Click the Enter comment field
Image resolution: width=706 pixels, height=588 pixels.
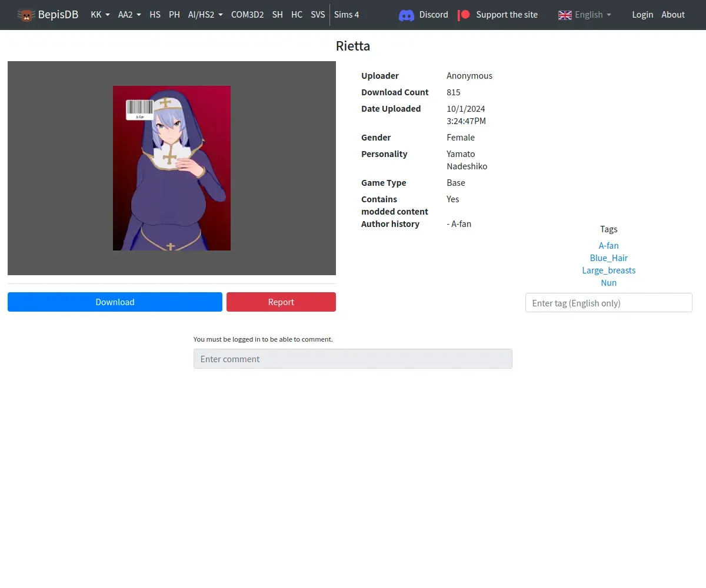(x=353, y=359)
